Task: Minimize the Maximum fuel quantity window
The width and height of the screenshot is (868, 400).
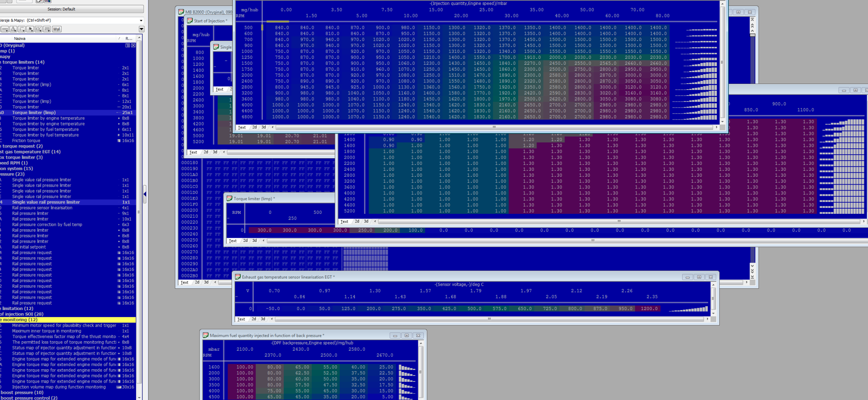Action: point(395,335)
